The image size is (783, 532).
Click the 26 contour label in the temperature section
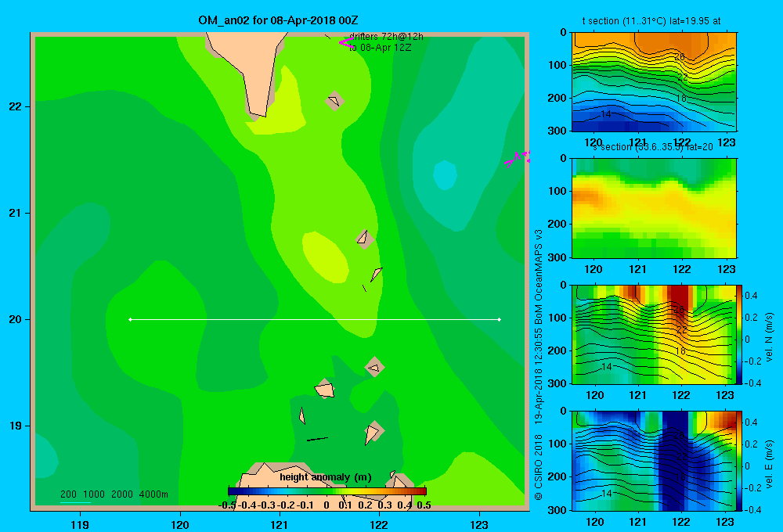679,57
